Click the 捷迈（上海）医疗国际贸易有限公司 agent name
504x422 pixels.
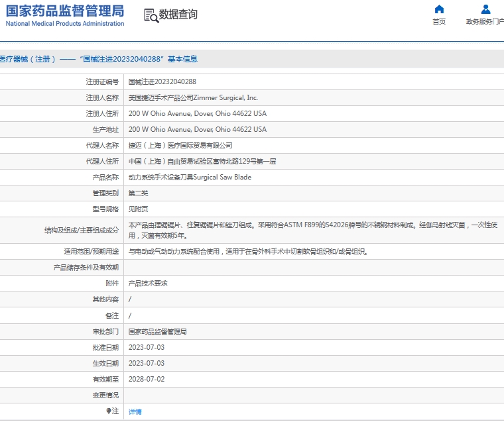click(x=180, y=145)
